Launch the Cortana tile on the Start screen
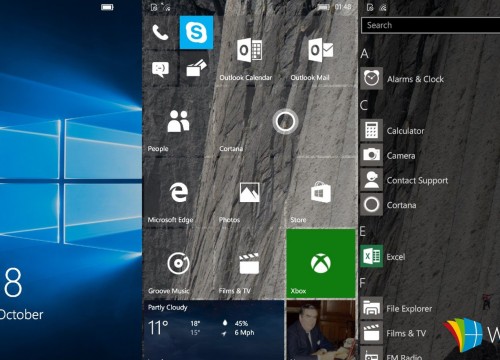 point(285,122)
